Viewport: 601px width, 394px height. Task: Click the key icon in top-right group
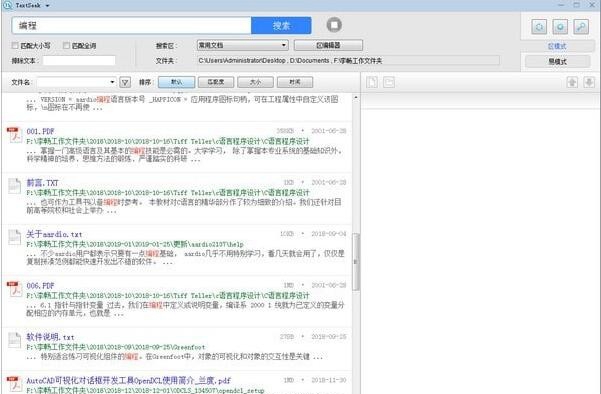(581, 26)
